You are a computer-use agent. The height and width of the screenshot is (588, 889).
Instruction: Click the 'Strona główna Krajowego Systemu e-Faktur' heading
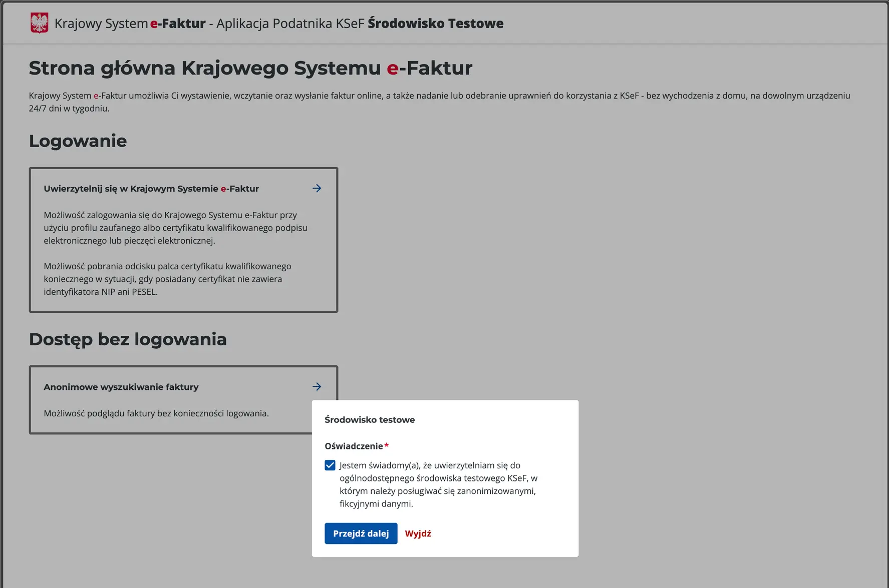point(250,68)
